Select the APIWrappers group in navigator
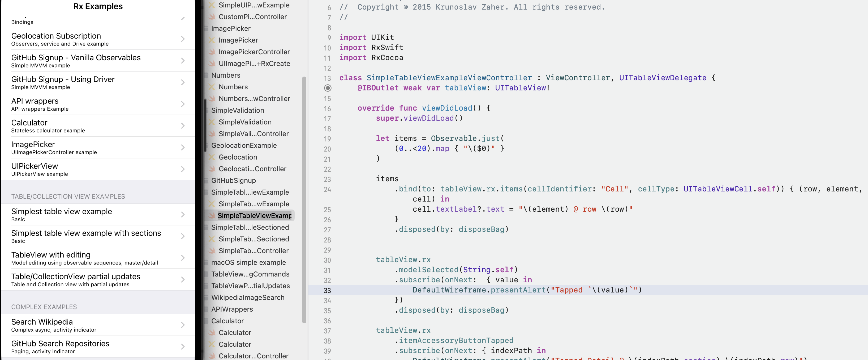This screenshot has width=868, height=360. (x=232, y=309)
